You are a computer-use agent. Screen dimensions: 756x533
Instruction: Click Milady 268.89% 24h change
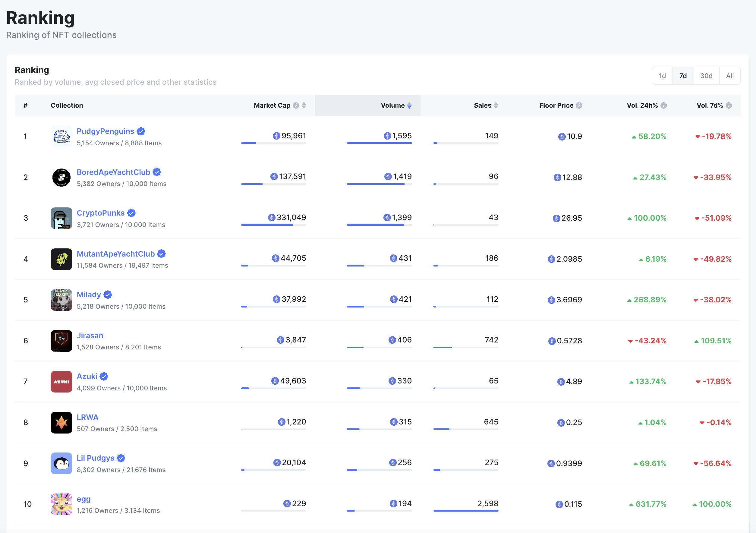[647, 300]
